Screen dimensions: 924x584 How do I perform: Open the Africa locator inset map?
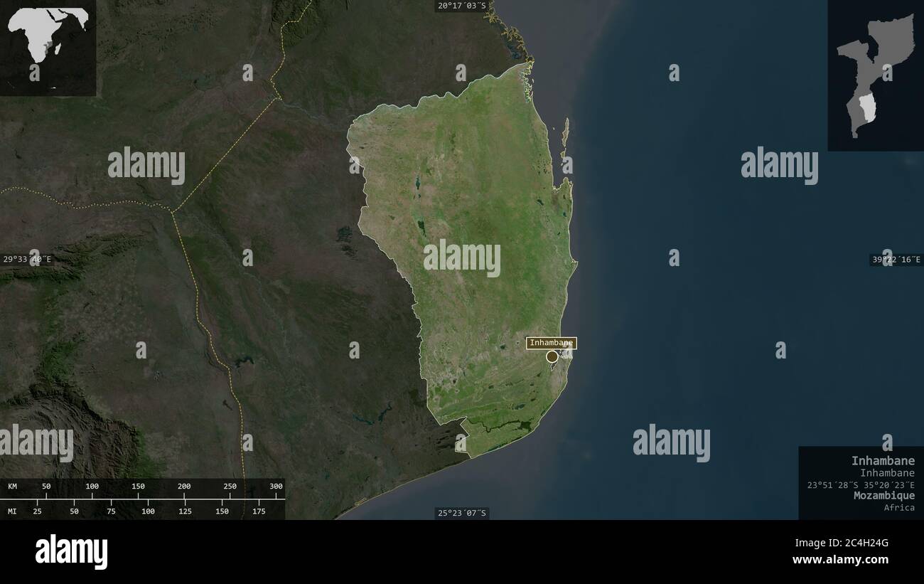(x=48, y=48)
